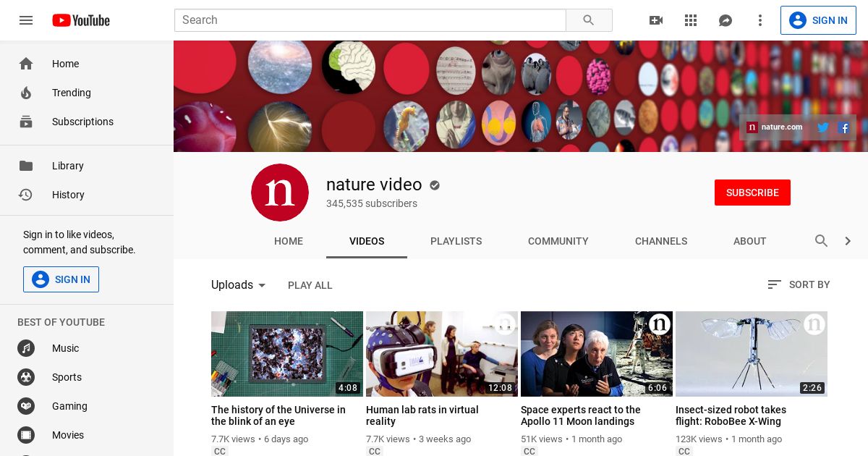Open the PLAYLISTS tab
The width and height of the screenshot is (868, 456).
[456, 241]
